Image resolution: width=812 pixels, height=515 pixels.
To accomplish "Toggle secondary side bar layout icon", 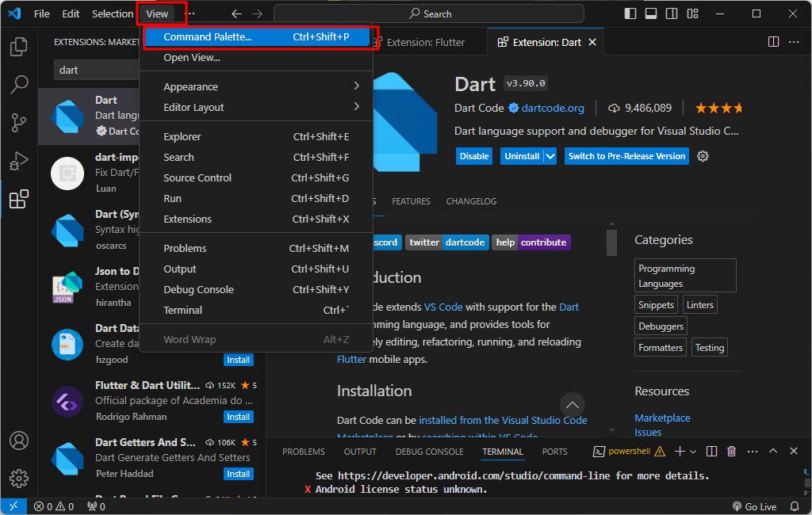I will (672, 13).
